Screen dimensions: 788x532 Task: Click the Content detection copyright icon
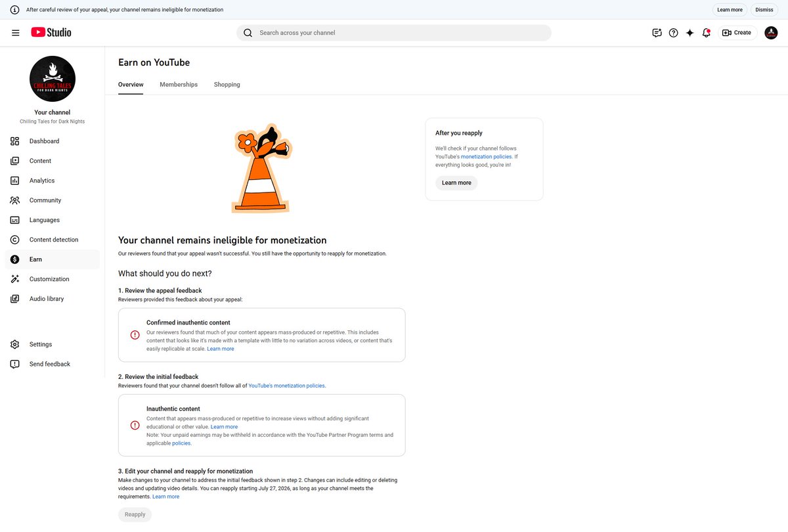(x=15, y=240)
